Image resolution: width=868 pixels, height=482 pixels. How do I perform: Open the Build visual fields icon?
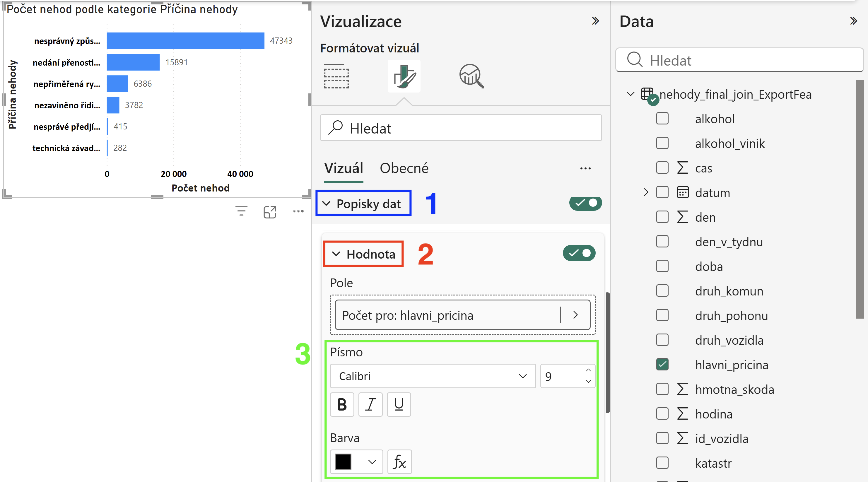[x=336, y=76]
